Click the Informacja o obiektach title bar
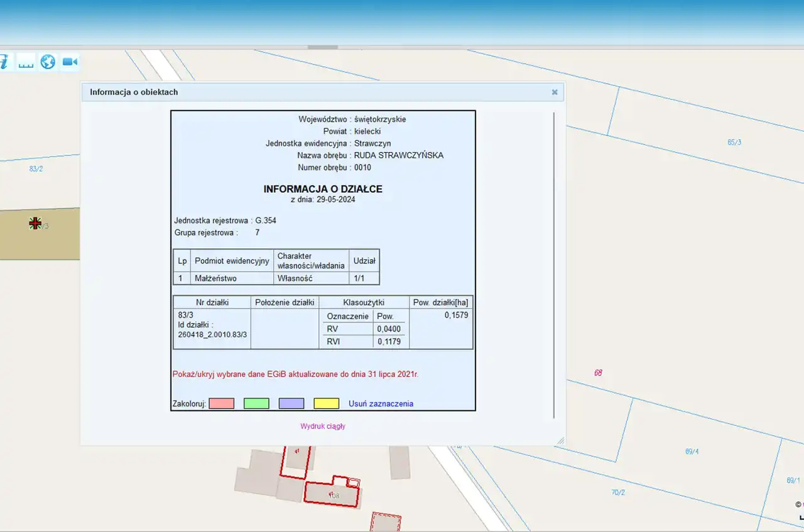 pos(314,92)
